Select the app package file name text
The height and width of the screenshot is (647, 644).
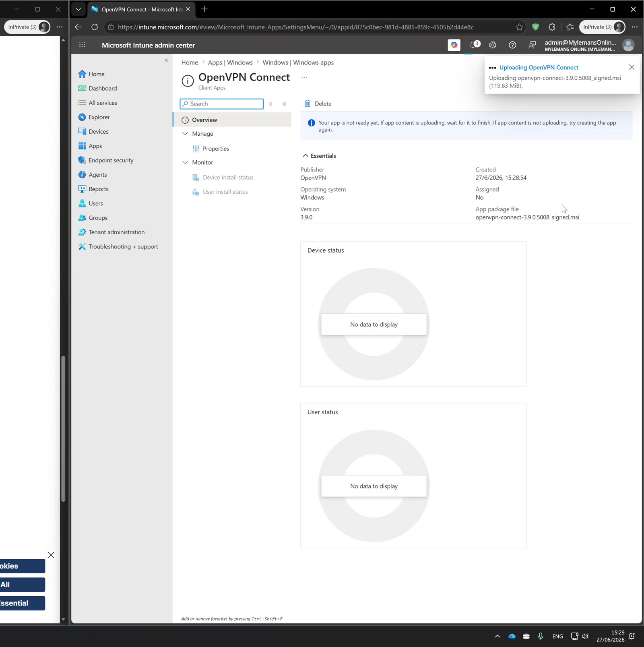(527, 217)
